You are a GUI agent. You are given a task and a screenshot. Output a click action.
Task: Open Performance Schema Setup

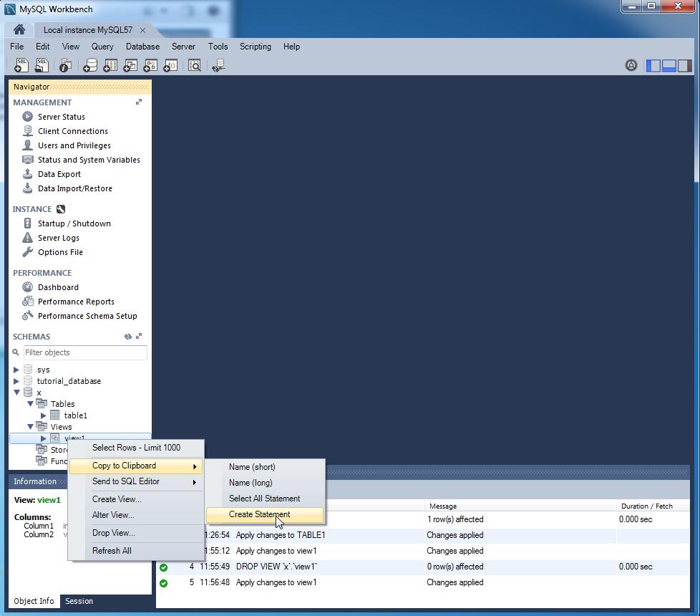[87, 316]
